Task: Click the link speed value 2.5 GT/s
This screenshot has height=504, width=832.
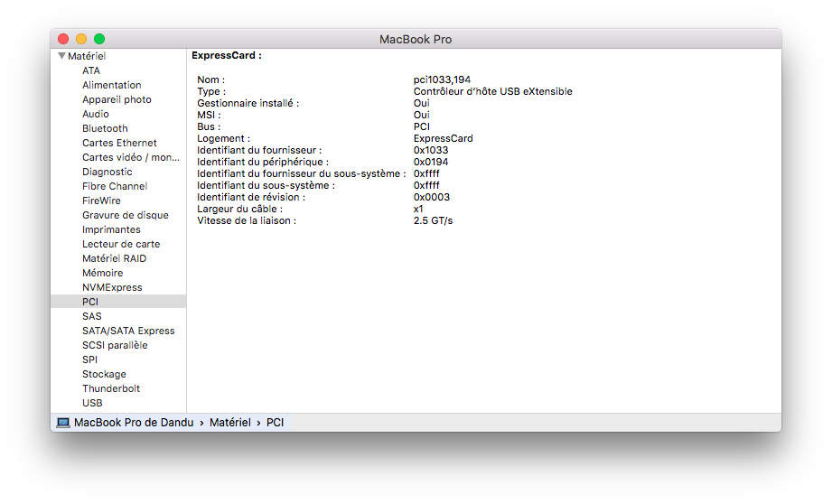Action: point(433,220)
